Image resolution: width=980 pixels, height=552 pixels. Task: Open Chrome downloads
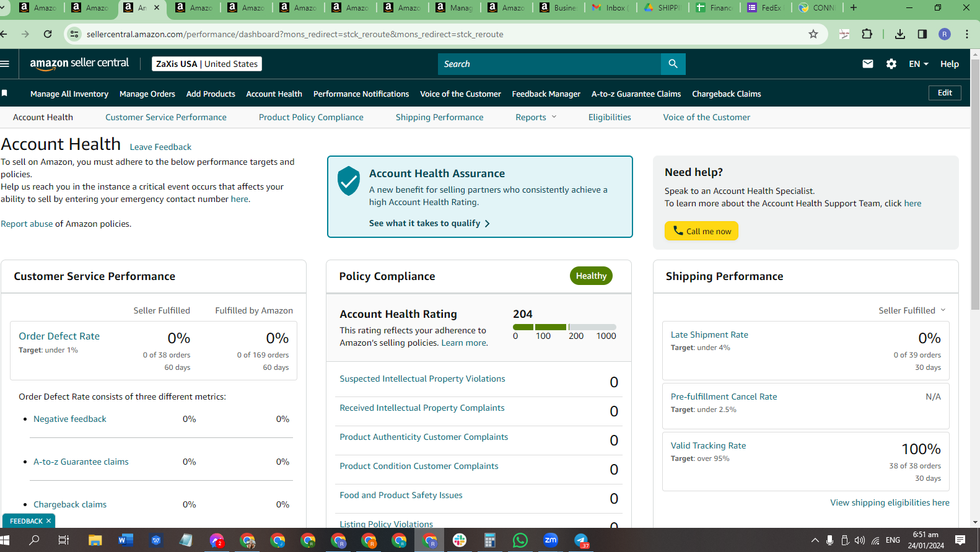click(x=900, y=34)
